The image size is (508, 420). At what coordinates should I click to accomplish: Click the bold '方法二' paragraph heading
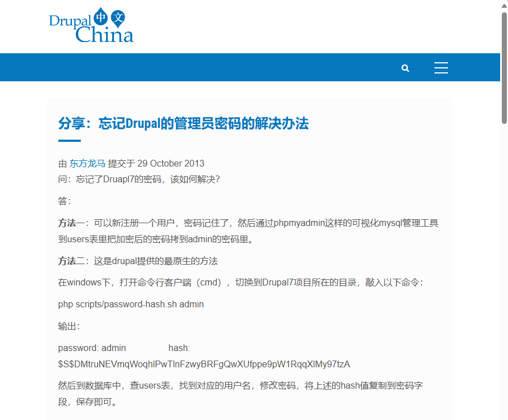[71, 261]
